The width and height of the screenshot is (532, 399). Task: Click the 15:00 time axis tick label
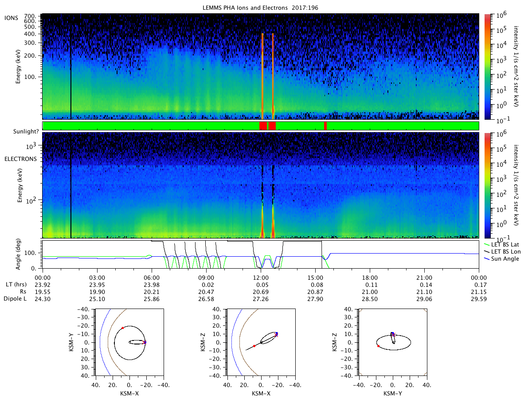pos(315,277)
